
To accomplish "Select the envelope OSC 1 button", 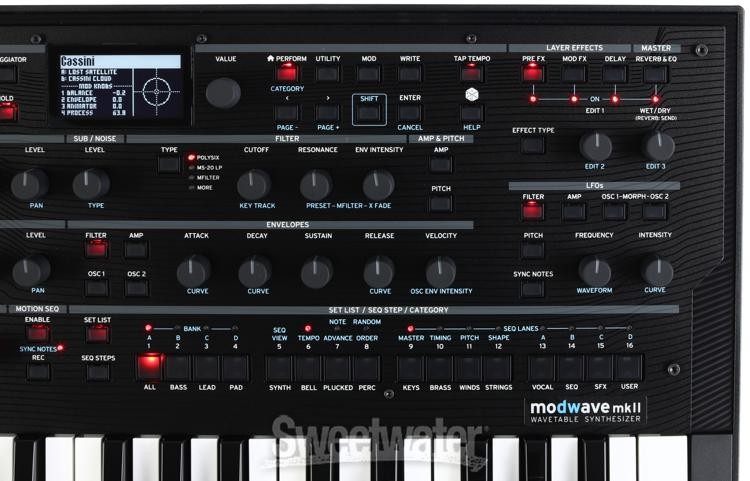I will (96, 288).
